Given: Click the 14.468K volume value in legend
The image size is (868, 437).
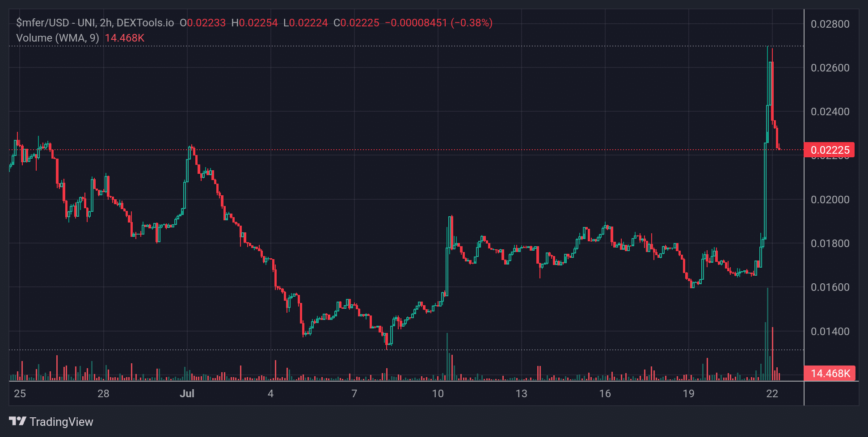Looking at the screenshot, I should tap(125, 38).
